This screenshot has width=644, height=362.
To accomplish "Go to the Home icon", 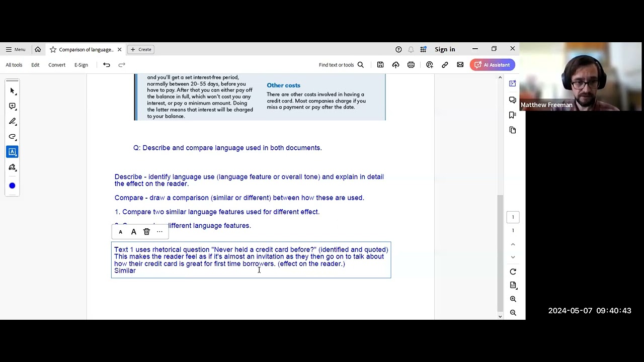I will [38, 49].
